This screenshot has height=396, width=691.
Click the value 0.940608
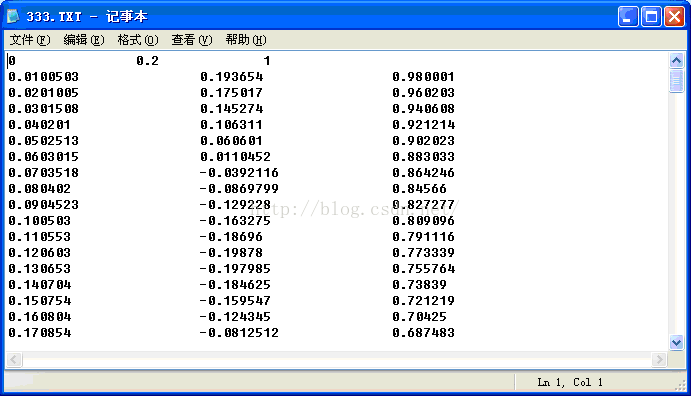pos(424,108)
